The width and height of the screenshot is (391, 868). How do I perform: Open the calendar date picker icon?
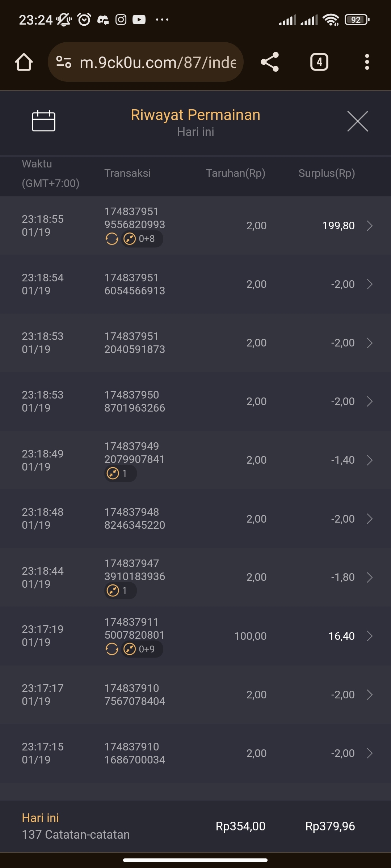43,121
